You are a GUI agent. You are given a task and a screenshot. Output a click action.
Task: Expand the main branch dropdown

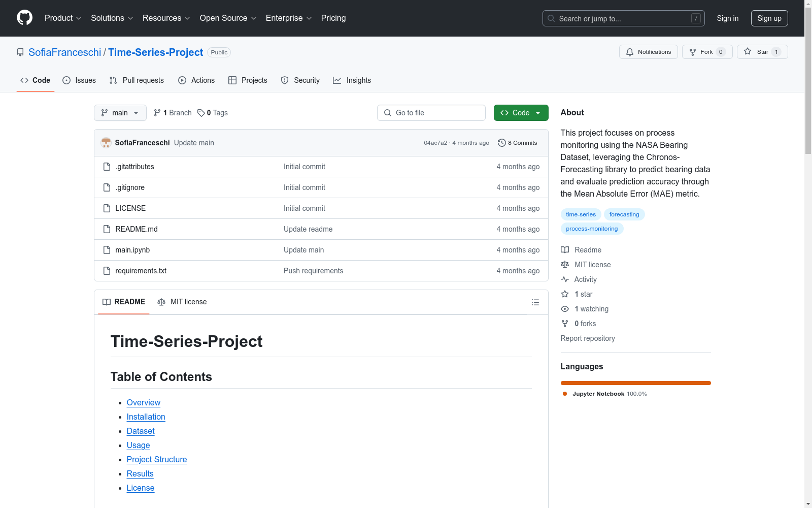[x=120, y=113]
